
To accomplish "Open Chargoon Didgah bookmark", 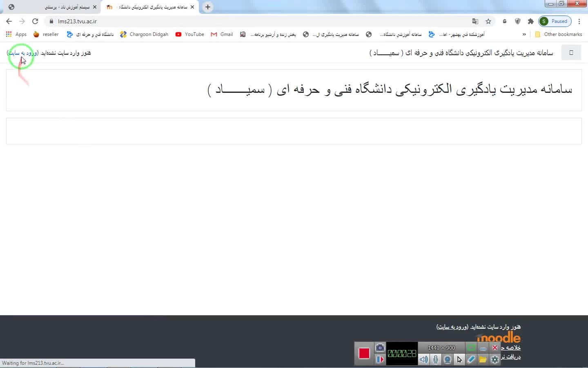I will [144, 34].
